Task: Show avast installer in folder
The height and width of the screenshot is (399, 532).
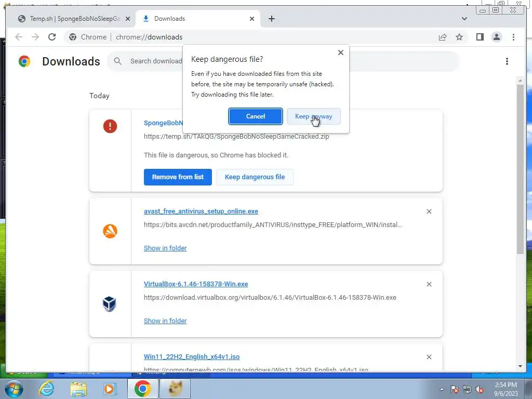Action: coord(165,248)
